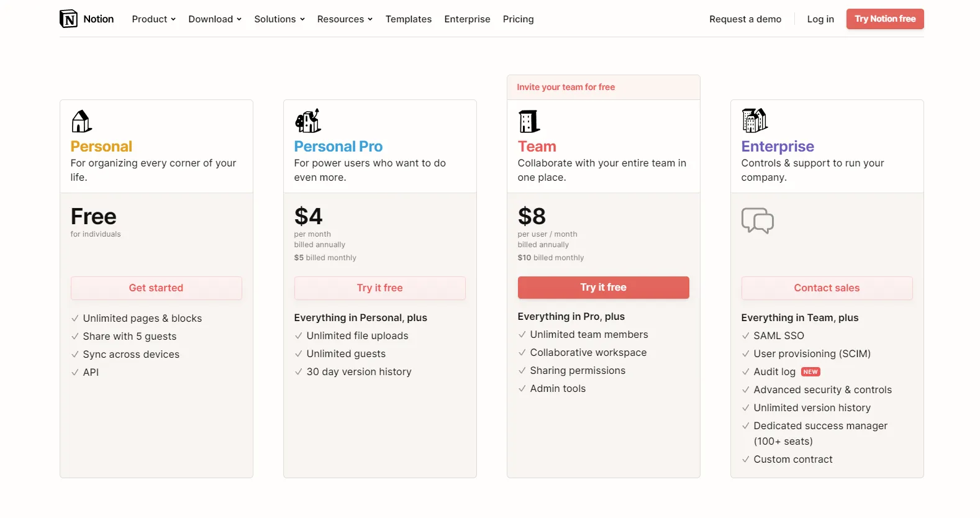Click the Free price text
980x518 pixels.
(94, 216)
